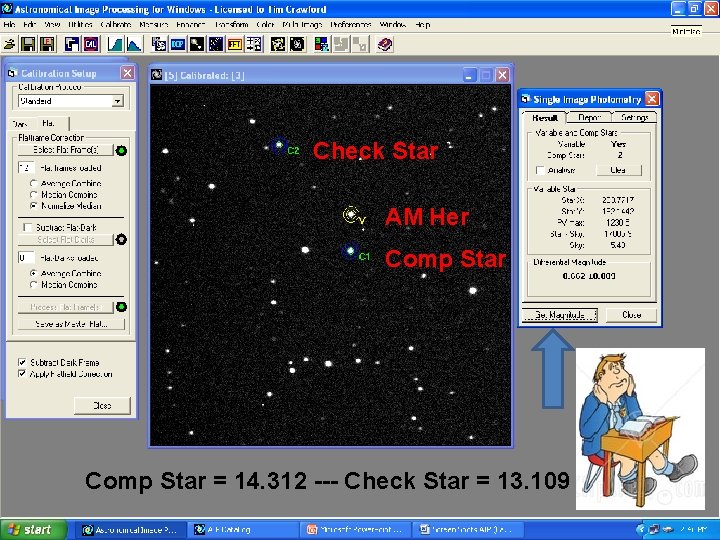Click the purple help book toolbar icon
The height and width of the screenshot is (540, 720).
[x=385, y=45]
